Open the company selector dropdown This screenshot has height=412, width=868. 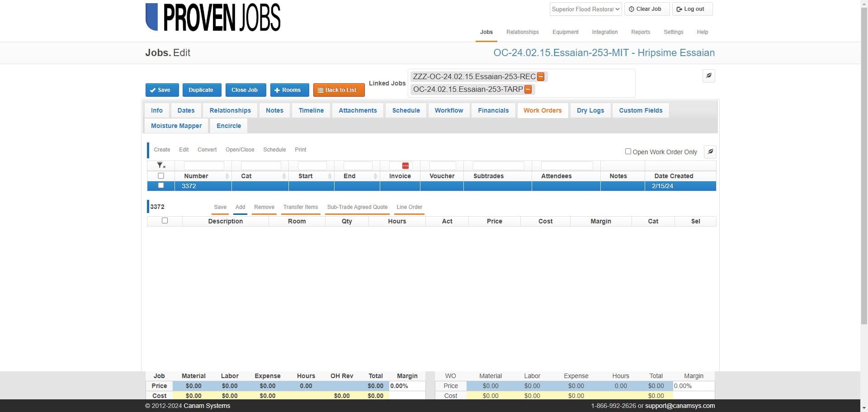585,9
